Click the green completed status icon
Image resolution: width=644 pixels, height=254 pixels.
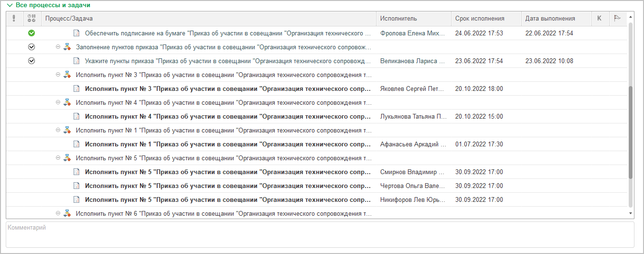[32, 33]
